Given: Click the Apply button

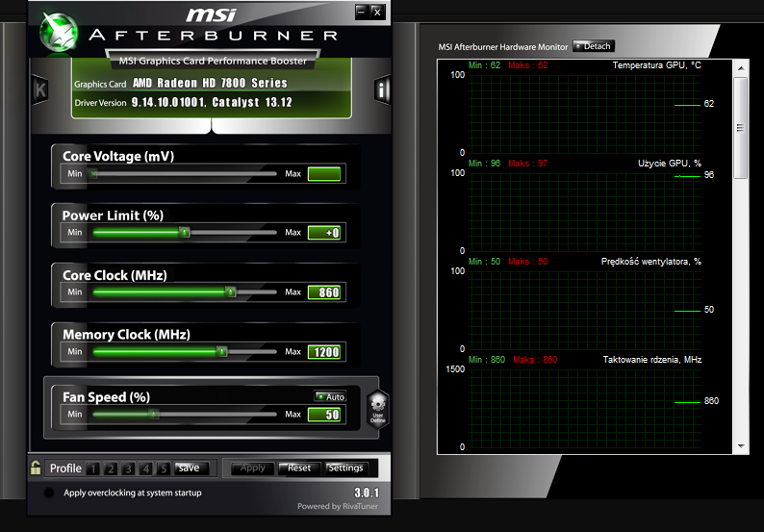Looking at the screenshot, I should click(x=252, y=469).
